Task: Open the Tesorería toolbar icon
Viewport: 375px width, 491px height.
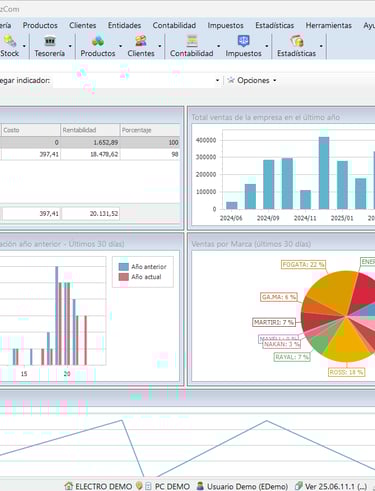Action: [50, 41]
